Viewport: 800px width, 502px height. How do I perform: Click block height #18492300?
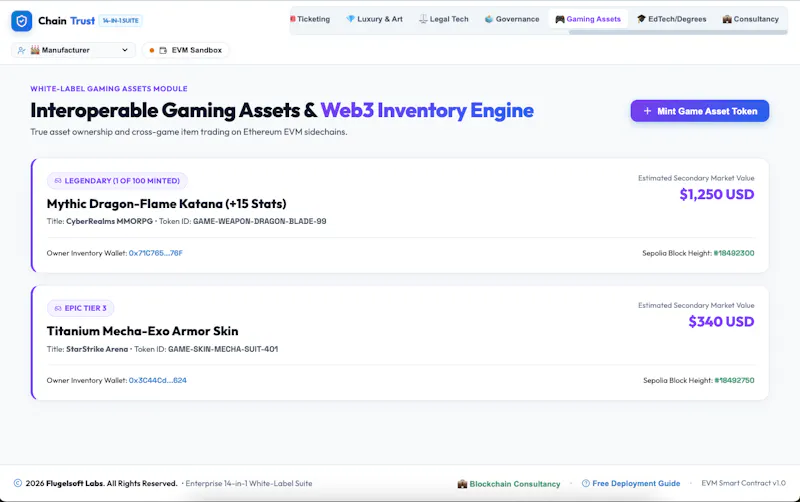(x=734, y=253)
